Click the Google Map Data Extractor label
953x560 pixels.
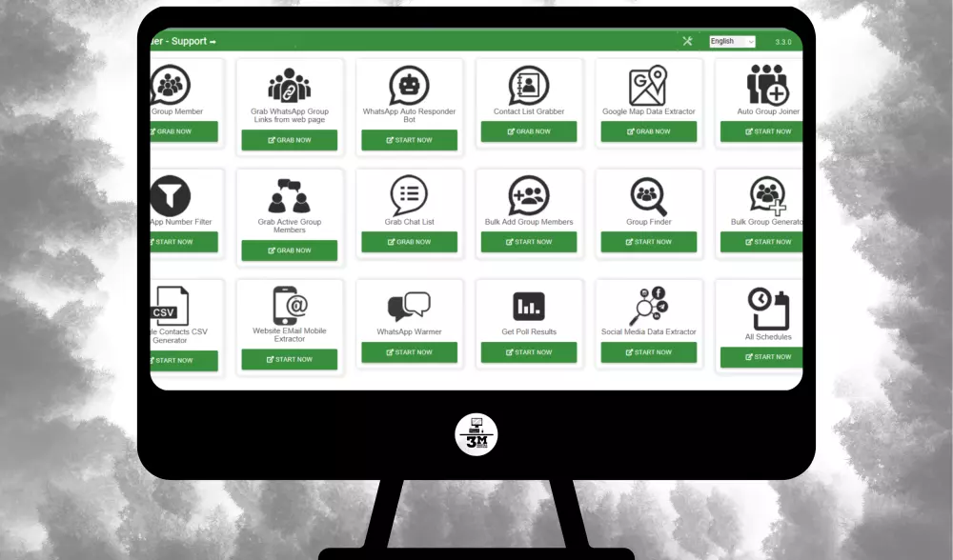[648, 111]
